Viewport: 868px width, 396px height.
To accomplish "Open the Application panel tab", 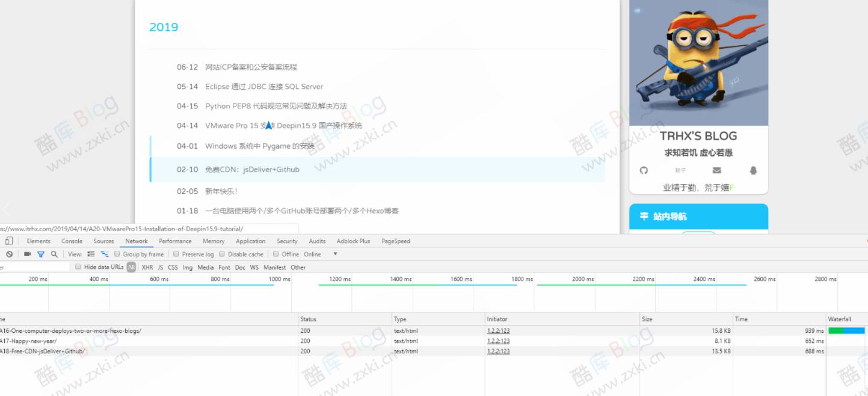I will [x=251, y=241].
